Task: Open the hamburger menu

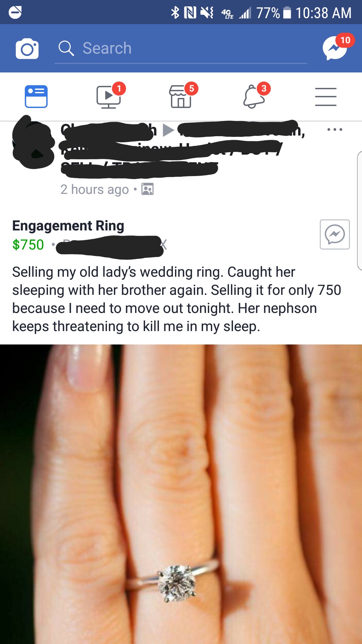Action: (326, 97)
